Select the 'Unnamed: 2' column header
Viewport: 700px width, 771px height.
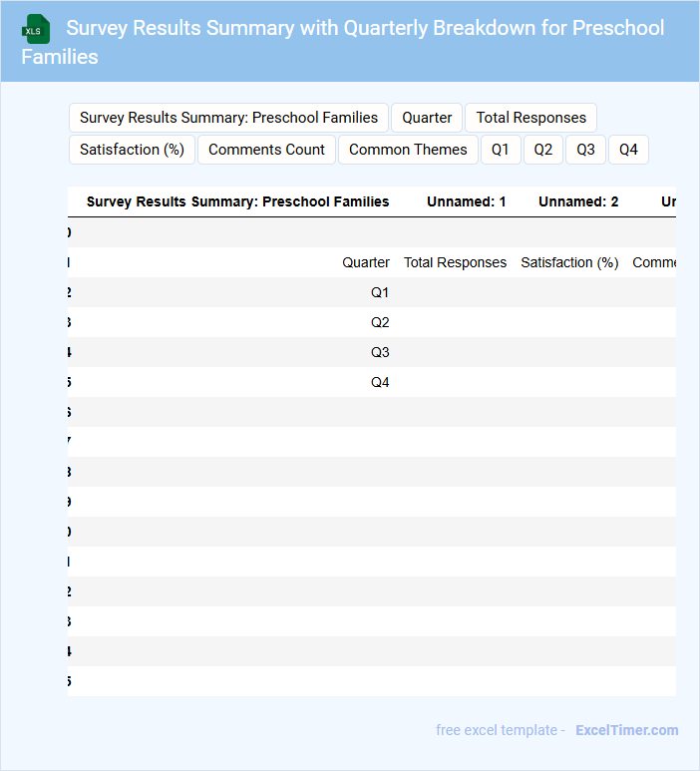[x=578, y=201]
